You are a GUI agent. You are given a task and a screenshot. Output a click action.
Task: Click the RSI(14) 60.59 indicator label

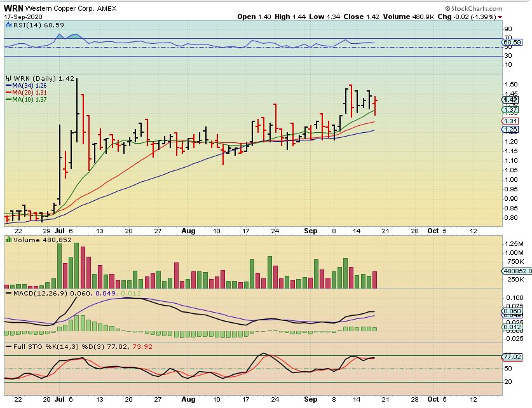pyautogui.click(x=38, y=25)
